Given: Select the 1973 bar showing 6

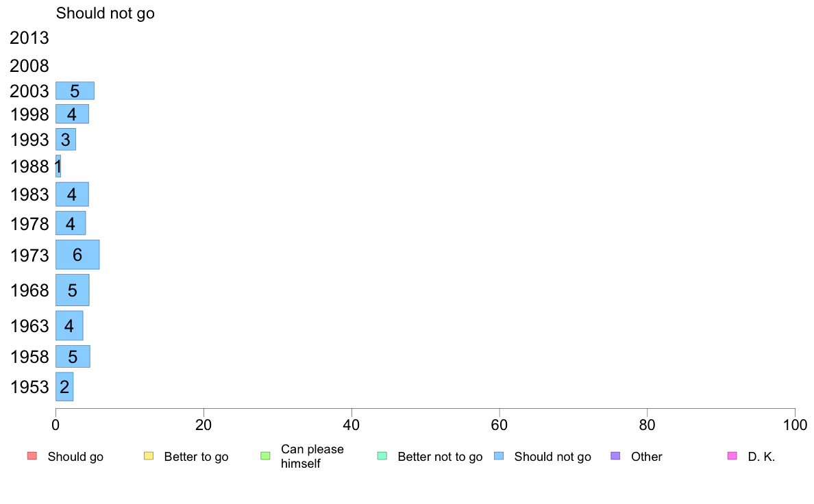Looking at the screenshot, I should [77, 255].
